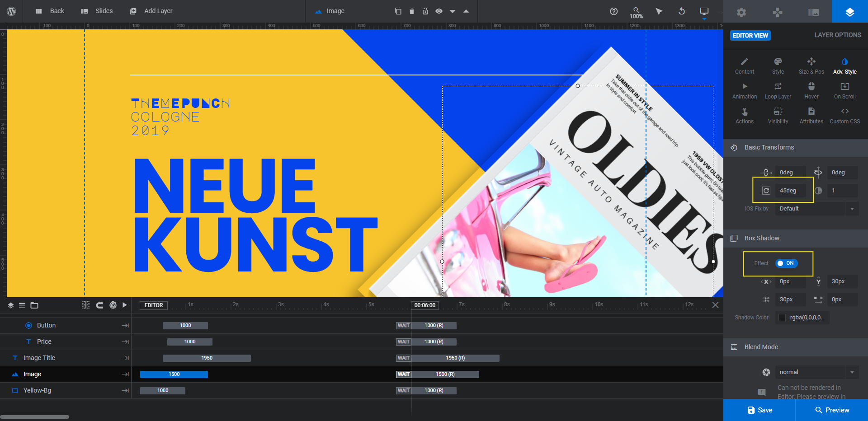Click the timeline folder group icon
Screen dimensions: 868x421
coord(34,305)
